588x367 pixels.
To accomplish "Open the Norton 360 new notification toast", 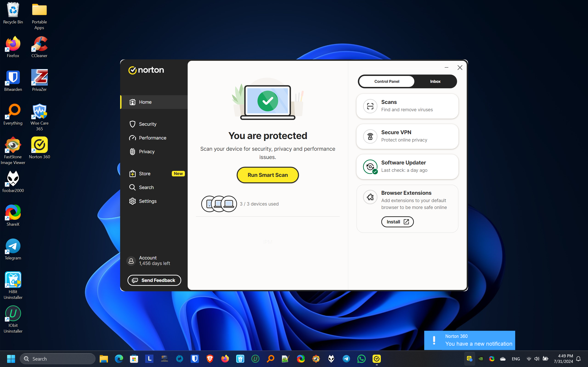I will tap(469, 340).
